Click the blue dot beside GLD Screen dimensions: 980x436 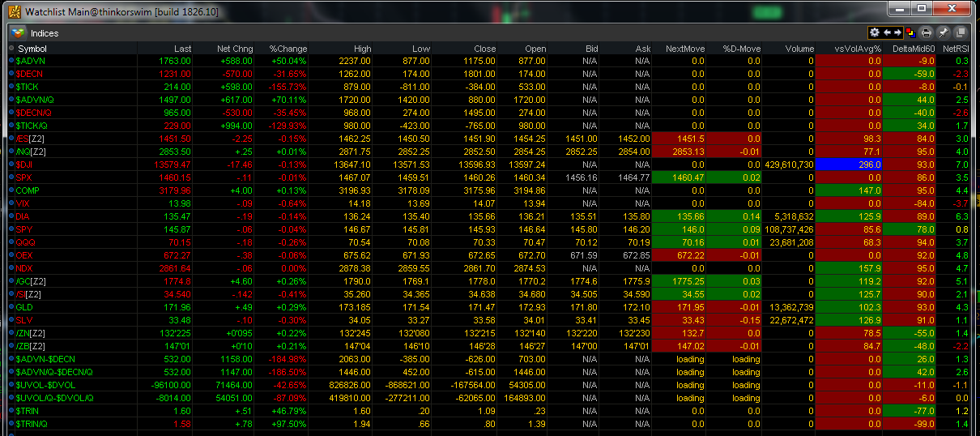tap(11, 307)
